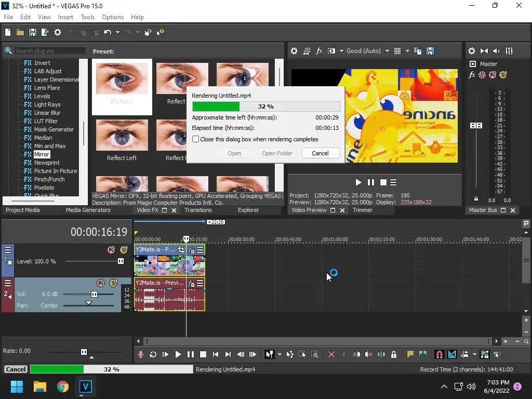Image resolution: width=532 pixels, height=399 pixels.
Task: Solo video track 1
Action: tap(124, 250)
